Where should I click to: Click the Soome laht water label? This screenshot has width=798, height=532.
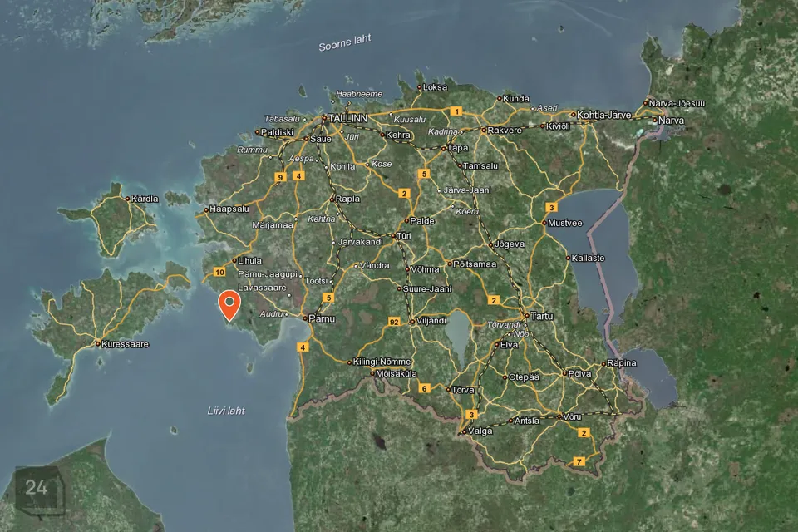coord(345,43)
